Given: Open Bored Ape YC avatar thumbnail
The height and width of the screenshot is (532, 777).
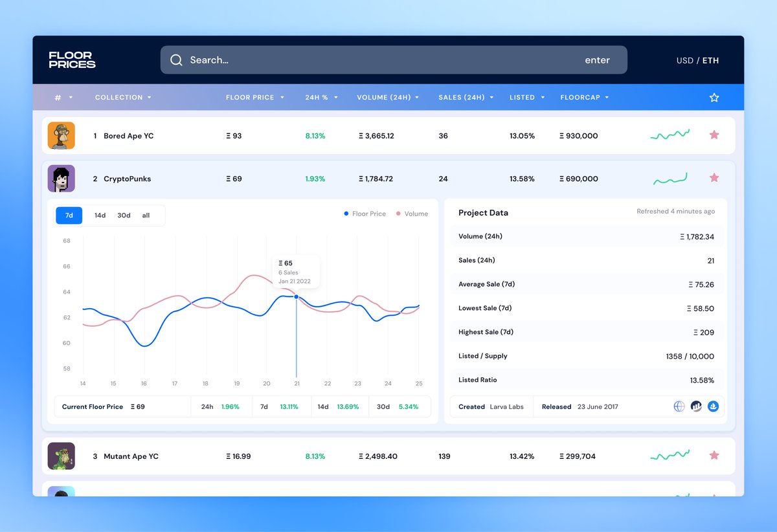Looking at the screenshot, I should pyautogui.click(x=62, y=135).
